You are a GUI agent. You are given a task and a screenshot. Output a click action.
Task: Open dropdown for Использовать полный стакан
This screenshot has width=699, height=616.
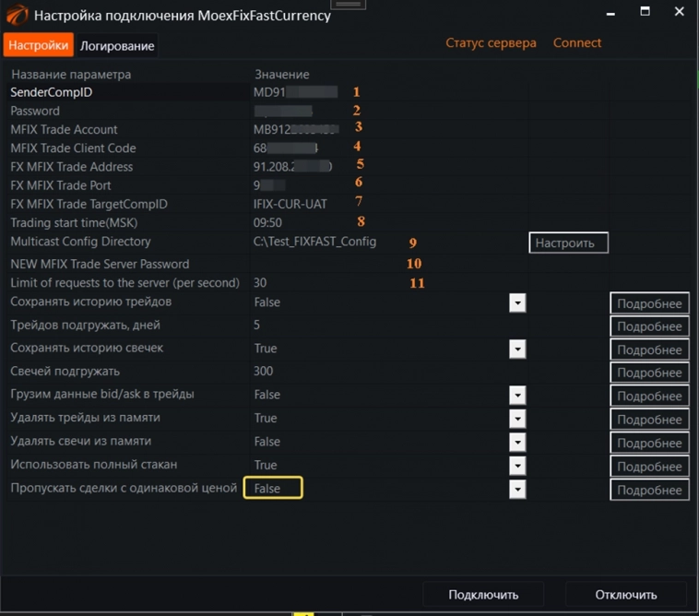[x=517, y=465]
